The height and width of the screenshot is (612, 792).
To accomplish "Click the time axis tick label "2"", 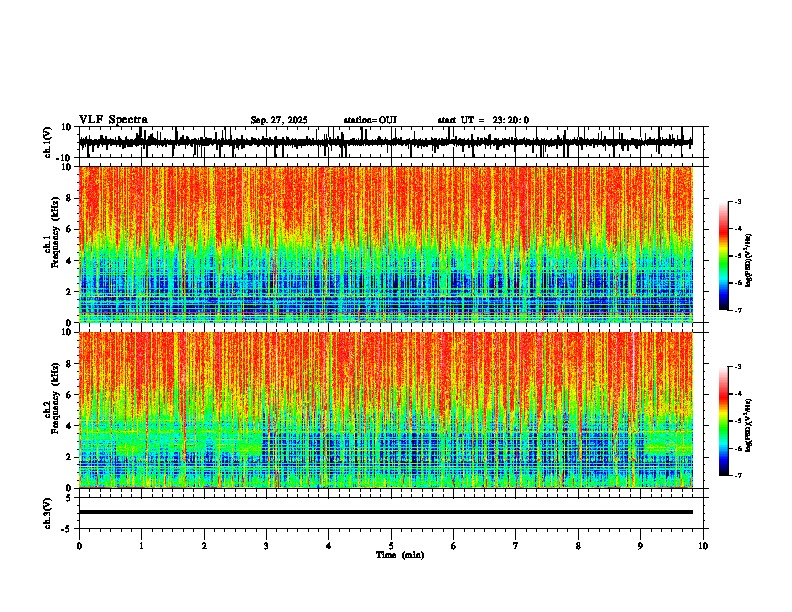I will [204, 546].
